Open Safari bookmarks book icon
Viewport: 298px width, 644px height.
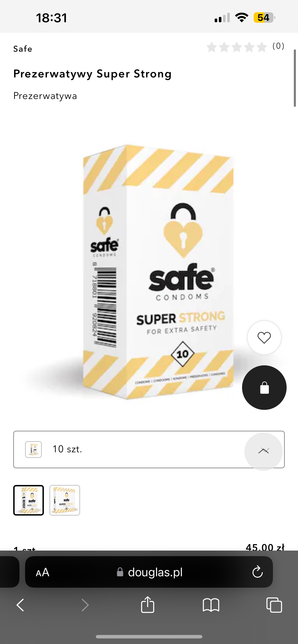(211, 605)
